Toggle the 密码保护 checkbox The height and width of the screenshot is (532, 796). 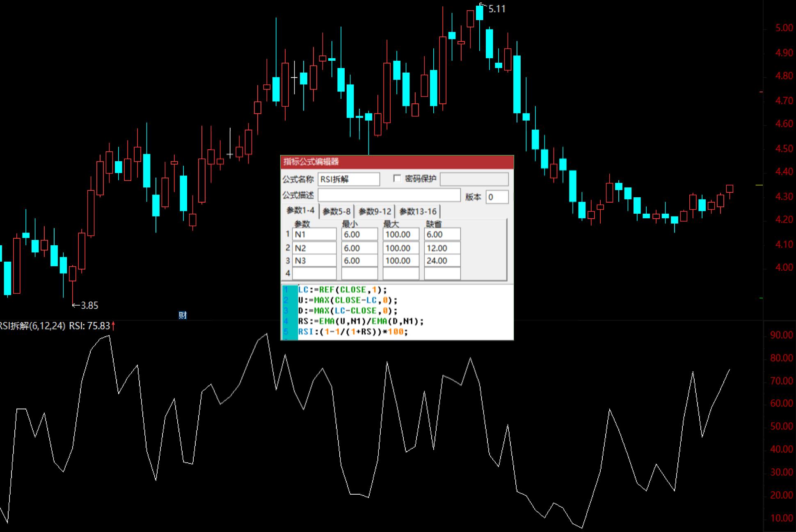click(x=397, y=178)
